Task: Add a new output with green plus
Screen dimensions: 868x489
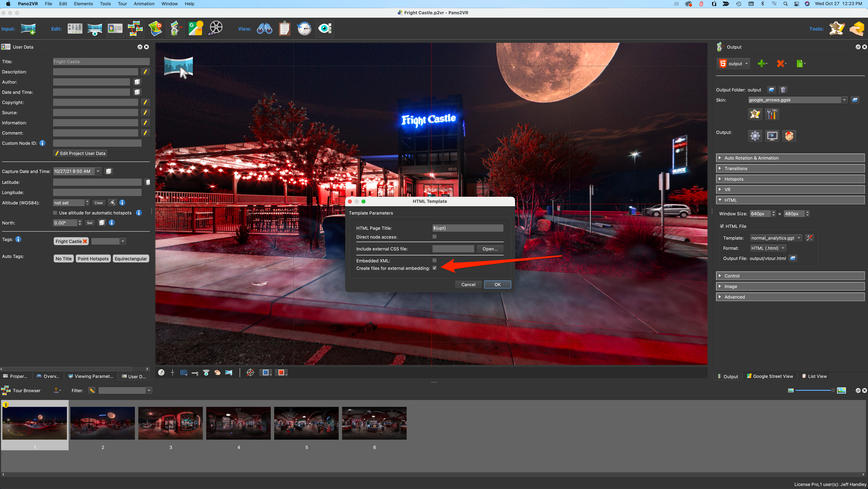Action: pos(762,63)
